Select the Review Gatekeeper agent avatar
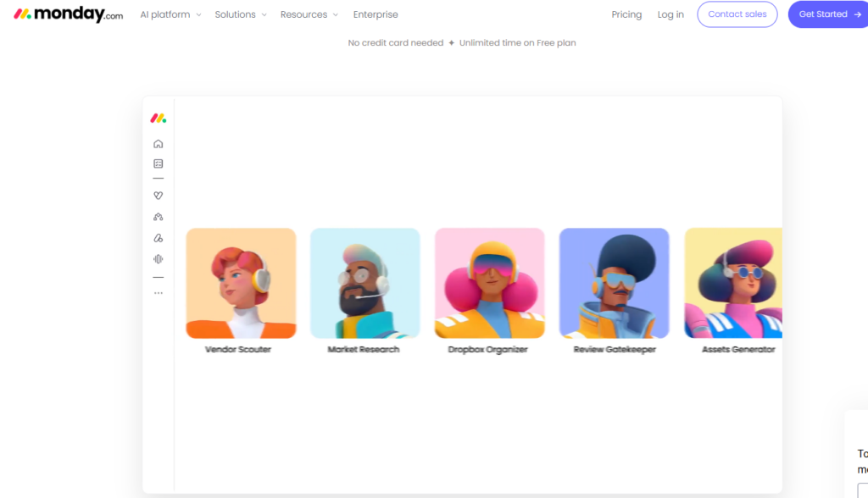The height and width of the screenshot is (498, 868). pos(615,284)
